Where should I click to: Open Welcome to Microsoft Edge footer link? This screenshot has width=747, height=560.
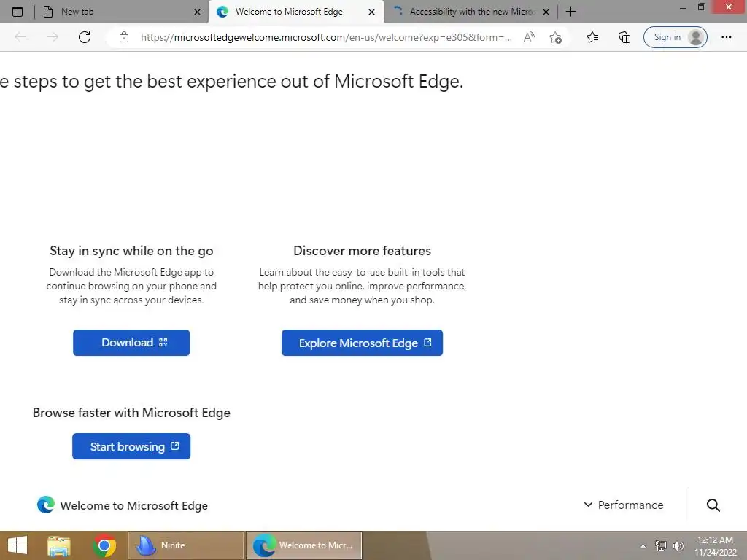pyautogui.click(x=134, y=505)
